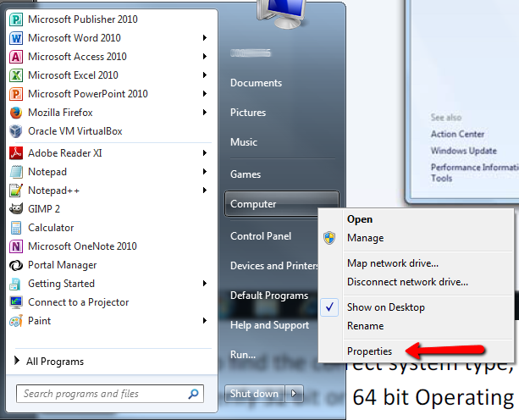Open Action Center link in System window

457,134
